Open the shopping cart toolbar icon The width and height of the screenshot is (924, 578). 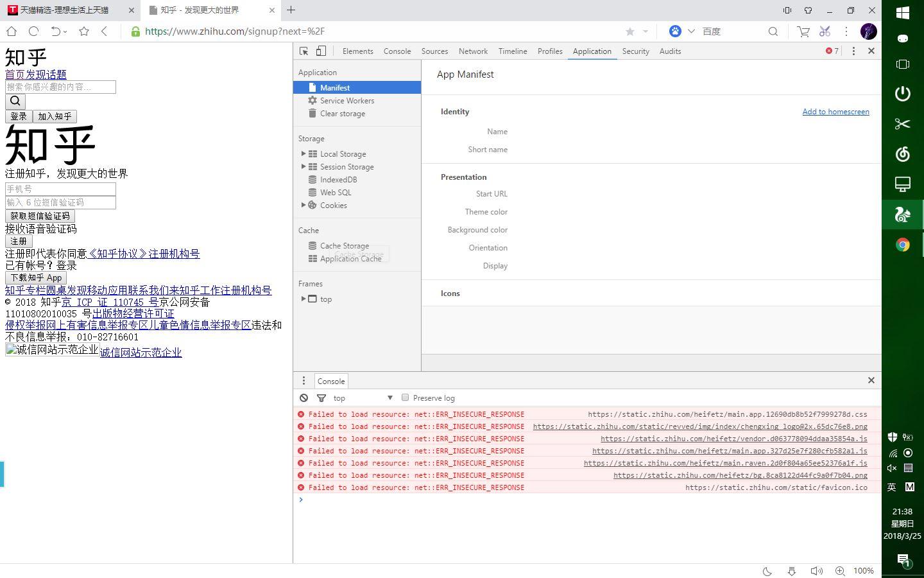tap(803, 31)
